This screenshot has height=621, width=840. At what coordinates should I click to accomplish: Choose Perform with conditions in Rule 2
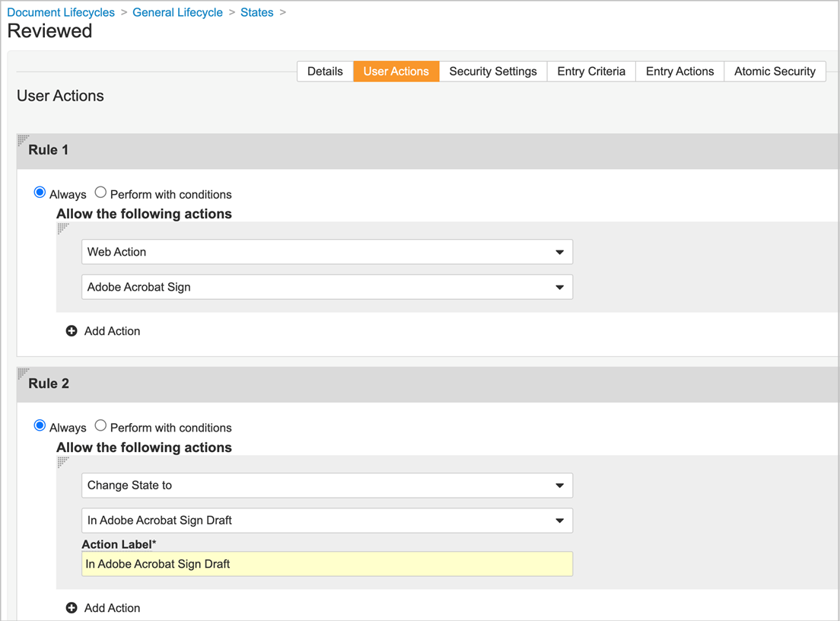(x=100, y=426)
